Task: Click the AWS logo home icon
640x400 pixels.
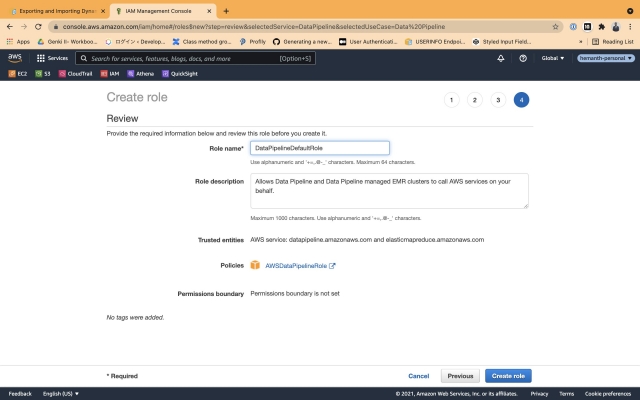Action: click(15, 58)
